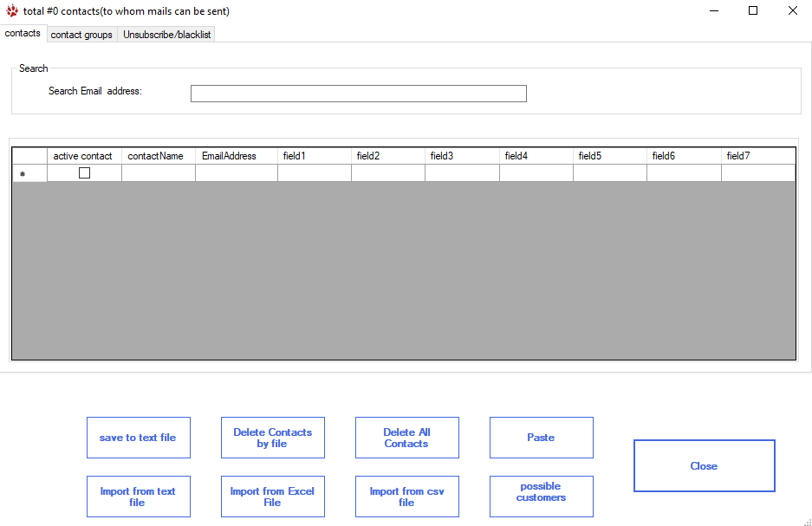This screenshot has width=812, height=526.
Task: Open the possible customers button
Action: coord(541,497)
